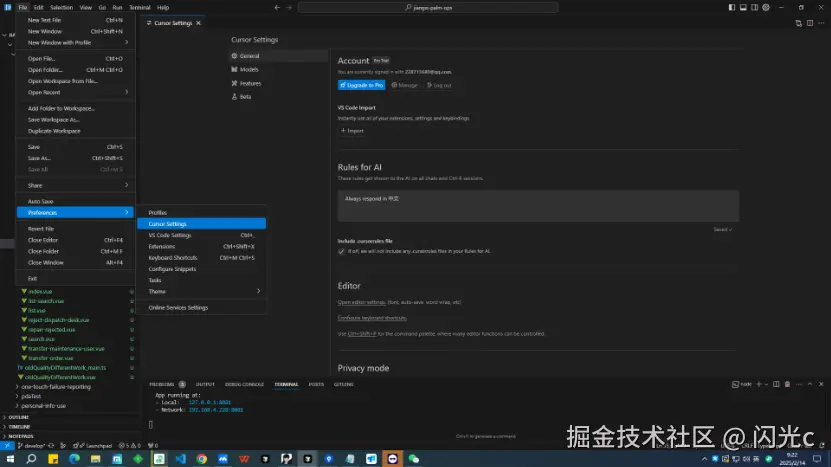
Task: Open WeChat from taskbar
Action: tap(414, 459)
